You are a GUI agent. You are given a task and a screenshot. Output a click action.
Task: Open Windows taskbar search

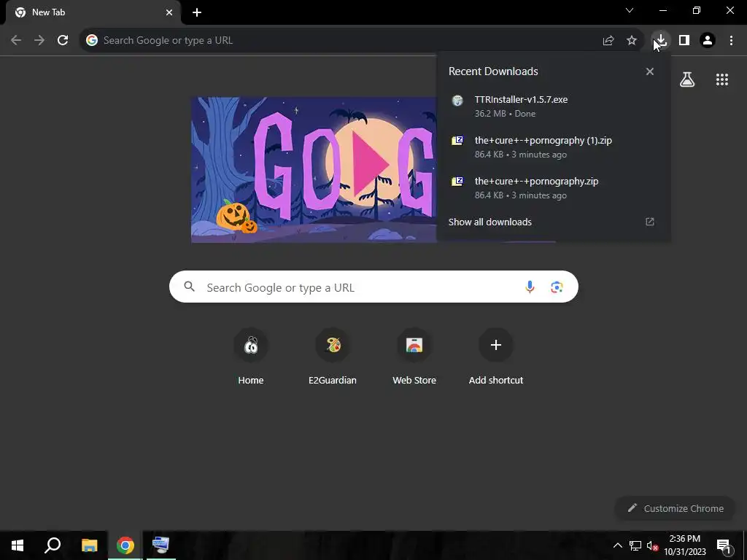click(x=53, y=545)
